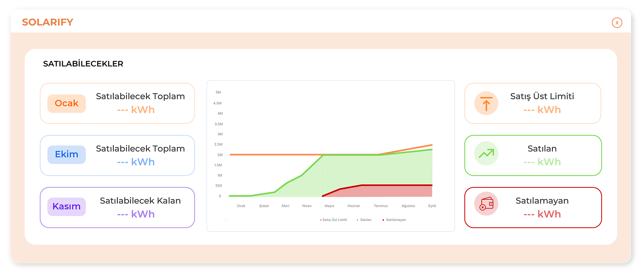Click the Eylül label on the chart axis

click(x=432, y=206)
